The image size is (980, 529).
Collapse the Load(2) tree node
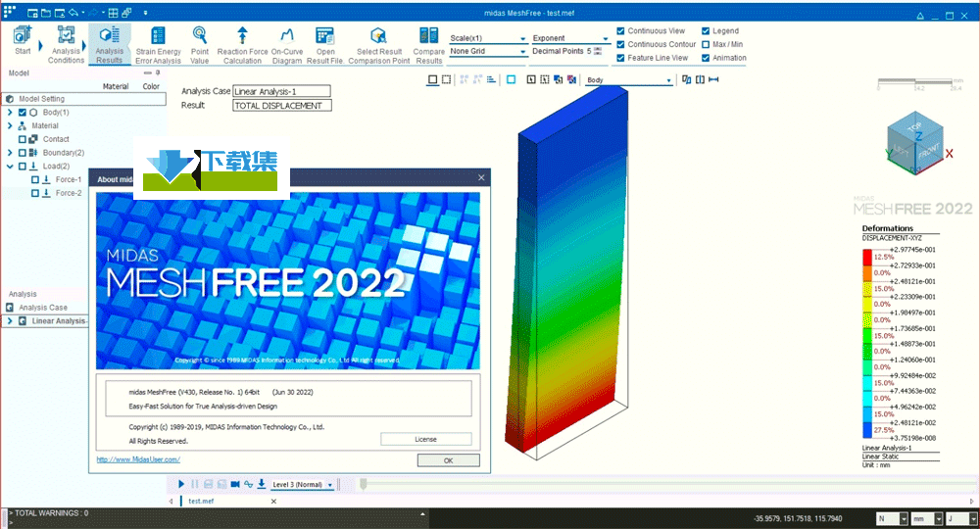pos(10,167)
